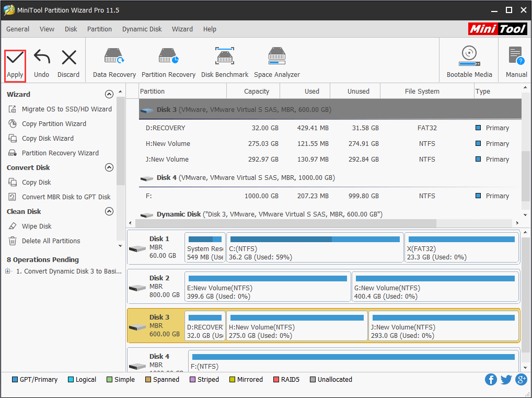Open the View menu
Screen dimensions: 532x398
point(47,29)
